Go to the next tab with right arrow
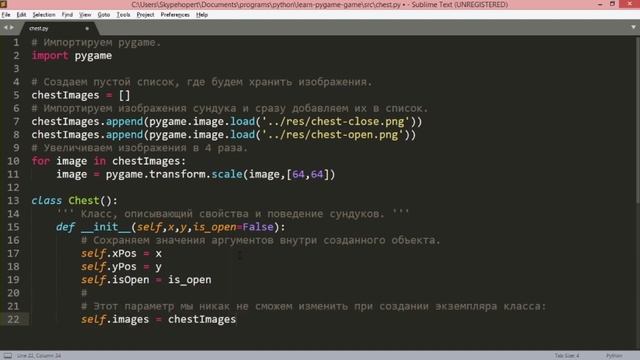The height and width of the screenshot is (360, 640). coord(12,28)
